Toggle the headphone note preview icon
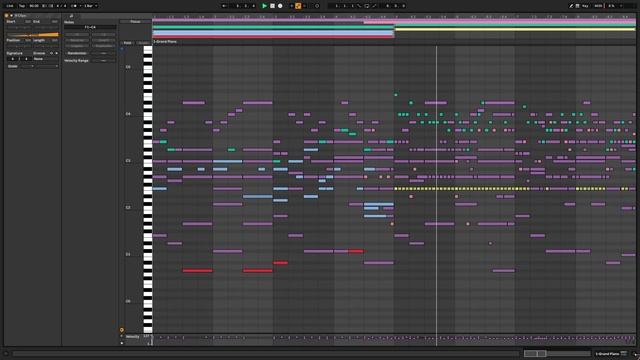The width and height of the screenshot is (640, 360). pyautogui.click(x=122, y=49)
